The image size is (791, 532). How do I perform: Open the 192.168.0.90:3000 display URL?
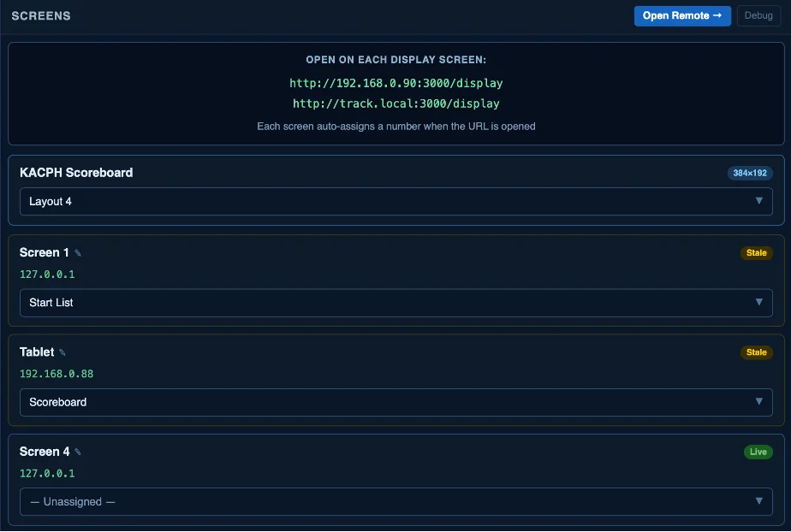pos(396,83)
